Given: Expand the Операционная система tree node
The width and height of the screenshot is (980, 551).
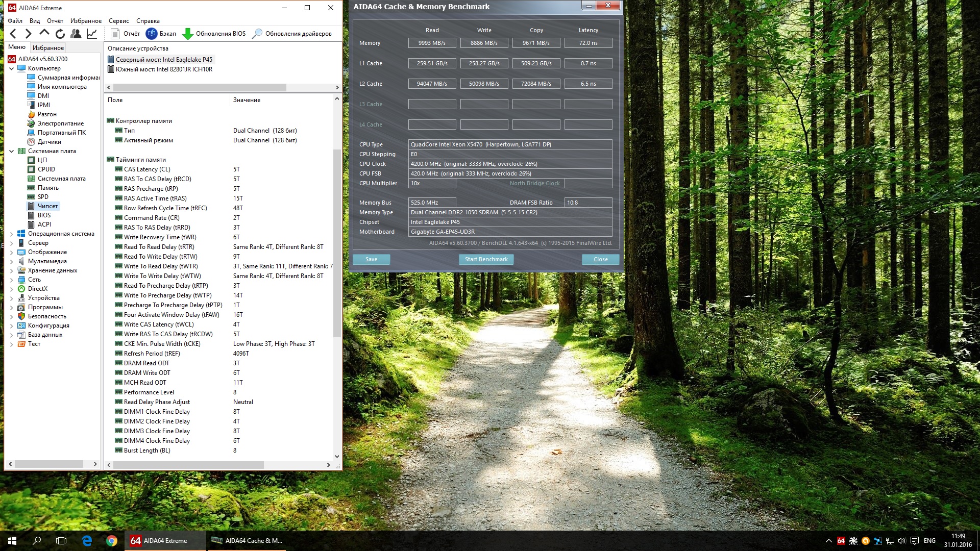Looking at the screenshot, I should tap(12, 234).
